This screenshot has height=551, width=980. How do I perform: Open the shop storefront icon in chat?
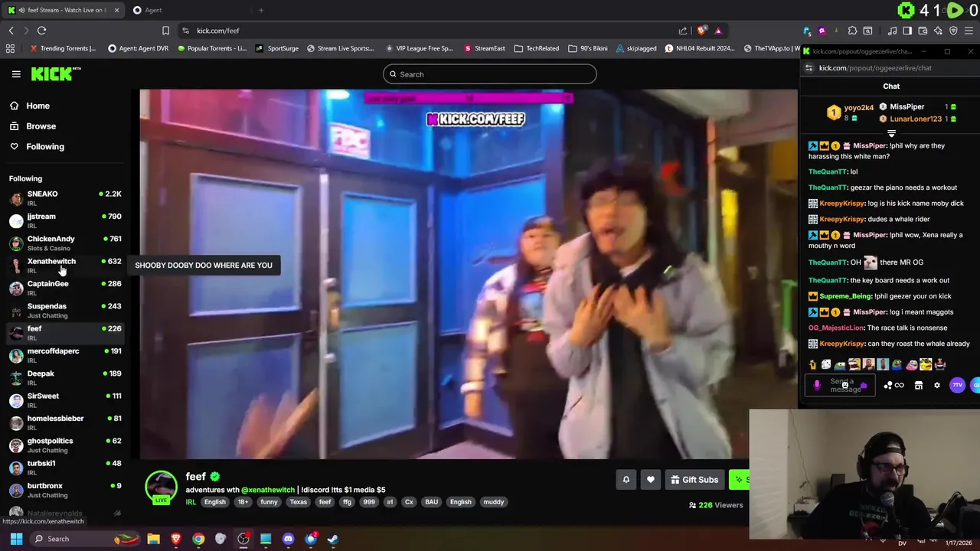pyautogui.click(x=919, y=386)
